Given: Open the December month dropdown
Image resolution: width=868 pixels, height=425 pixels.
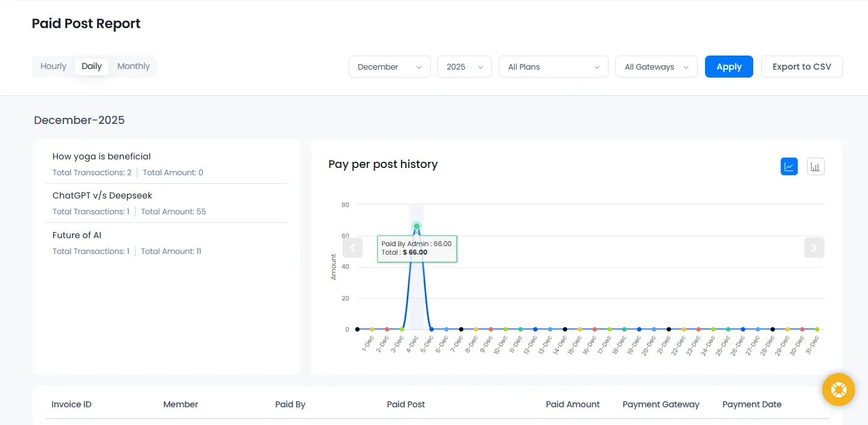Looking at the screenshot, I should [x=389, y=67].
